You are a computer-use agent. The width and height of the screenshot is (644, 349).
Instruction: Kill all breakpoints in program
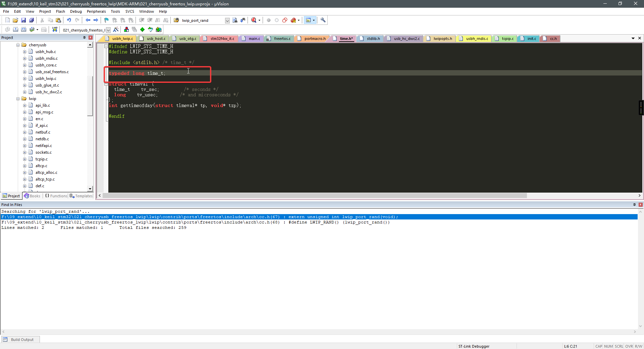tap(294, 20)
